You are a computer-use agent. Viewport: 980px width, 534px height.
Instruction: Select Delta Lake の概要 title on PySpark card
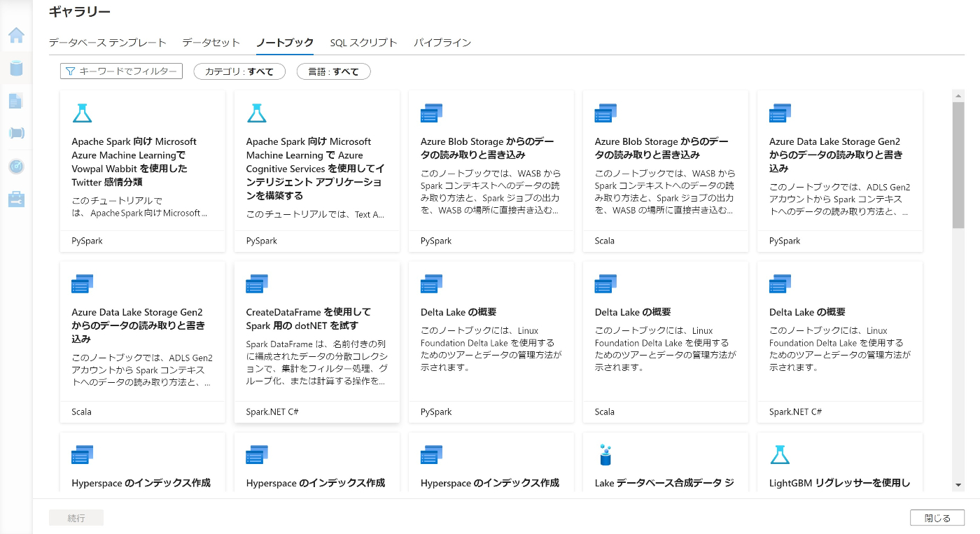(458, 312)
